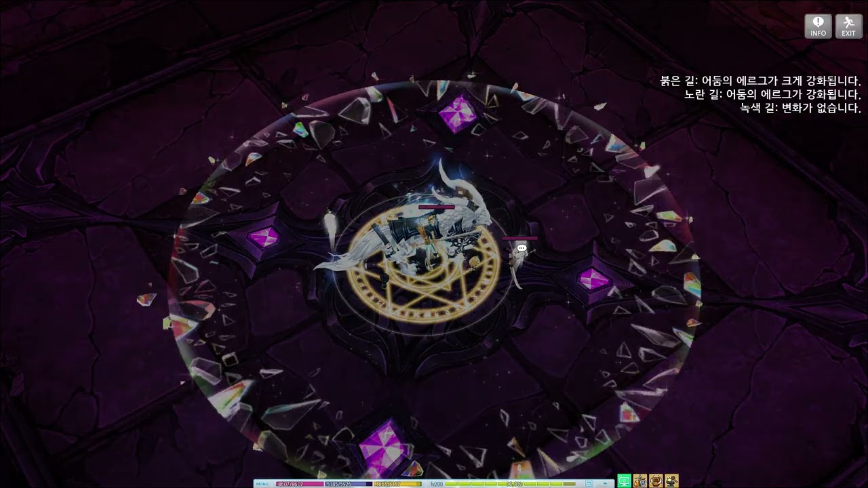Open the INFO panel button
Screen dimensions: 868x488
(818, 26)
